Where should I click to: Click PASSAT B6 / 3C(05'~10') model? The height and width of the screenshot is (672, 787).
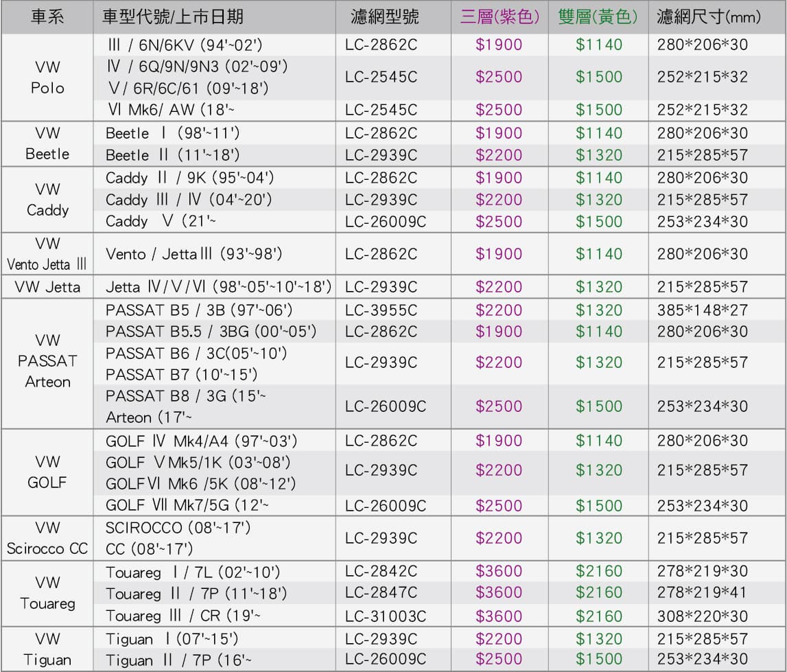(x=196, y=354)
